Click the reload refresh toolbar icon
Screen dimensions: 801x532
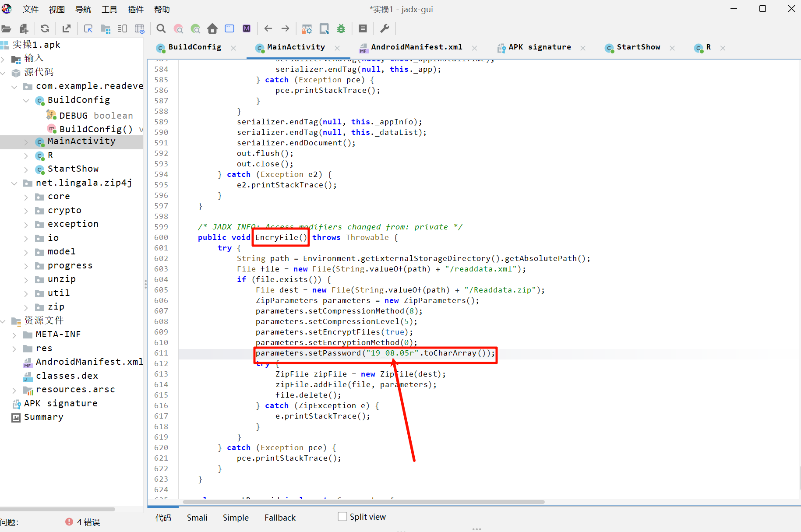point(45,29)
